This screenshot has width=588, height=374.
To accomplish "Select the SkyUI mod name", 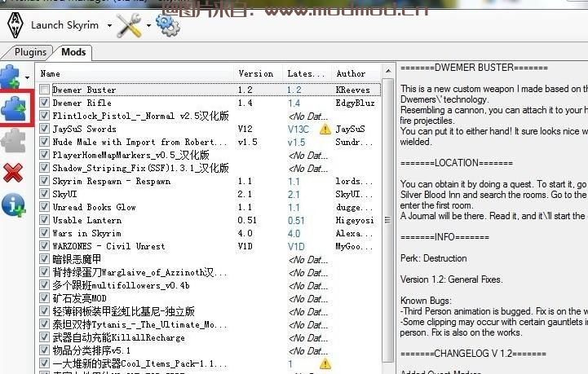I will (x=64, y=194).
